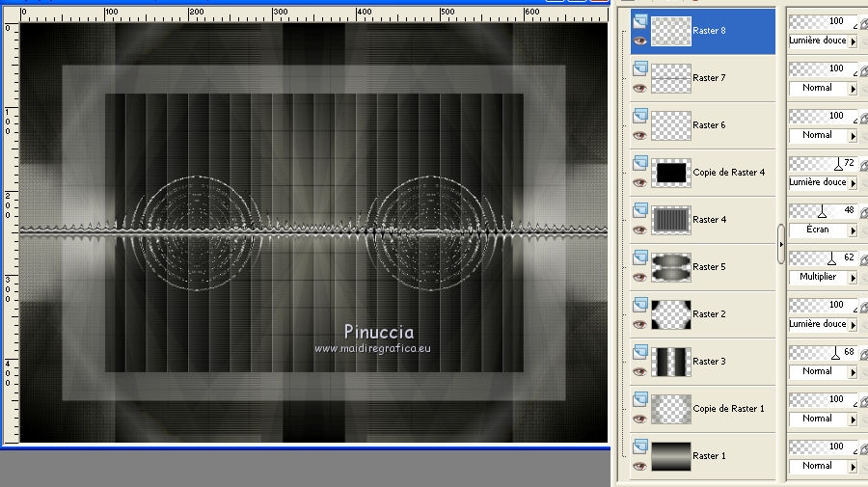Image resolution: width=868 pixels, height=487 pixels.
Task: Click the opacity slider of Raster 7
Action: pyautogui.click(x=824, y=69)
